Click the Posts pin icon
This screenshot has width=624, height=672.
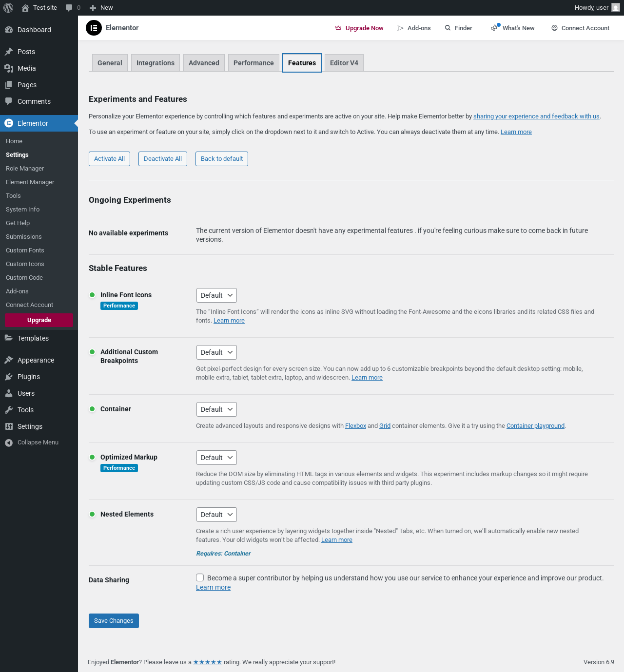click(9, 52)
